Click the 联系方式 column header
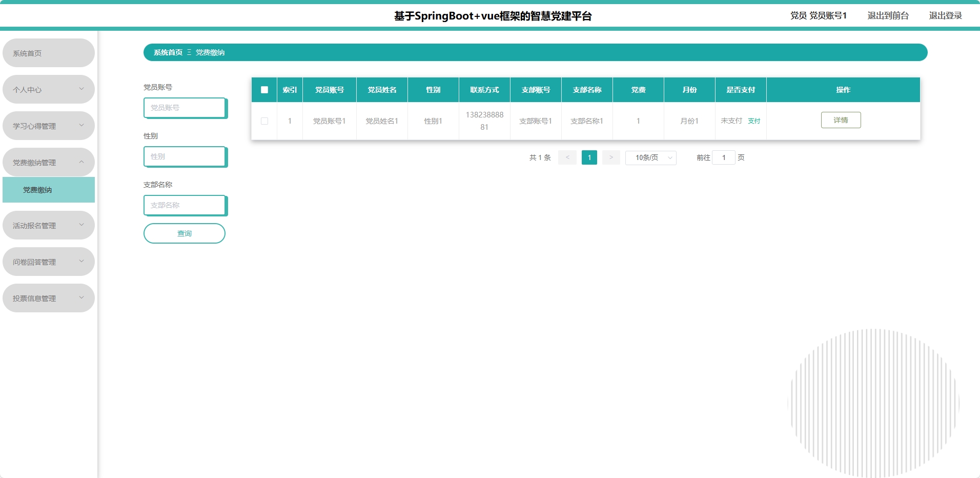The image size is (980, 478). [x=484, y=90]
